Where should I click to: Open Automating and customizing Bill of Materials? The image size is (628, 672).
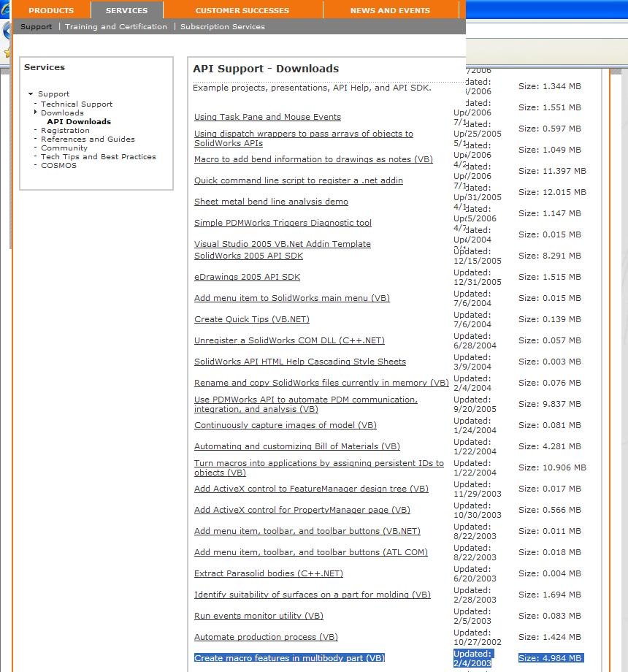pyautogui.click(x=297, y=446)
